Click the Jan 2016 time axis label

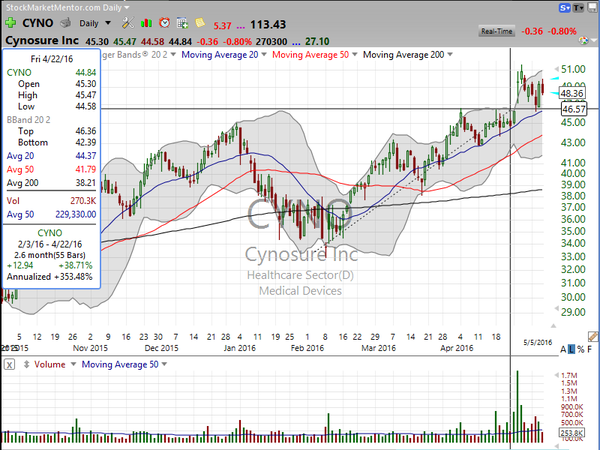[x=240, y=348]
